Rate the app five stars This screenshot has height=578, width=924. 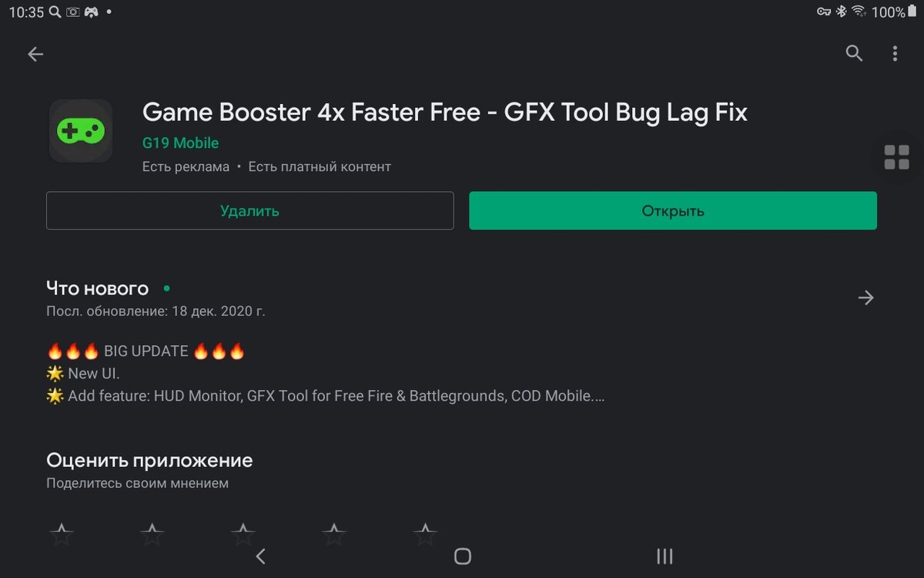[x=425, y=533]
